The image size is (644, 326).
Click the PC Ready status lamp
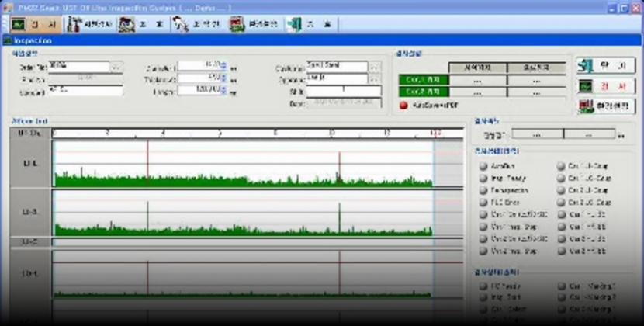[483, 286]
